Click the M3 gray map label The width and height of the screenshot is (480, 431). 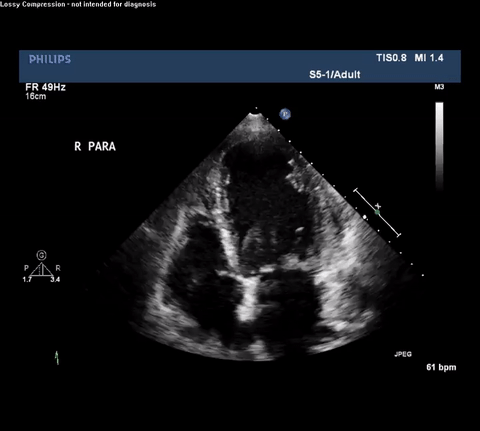(439, 87)
